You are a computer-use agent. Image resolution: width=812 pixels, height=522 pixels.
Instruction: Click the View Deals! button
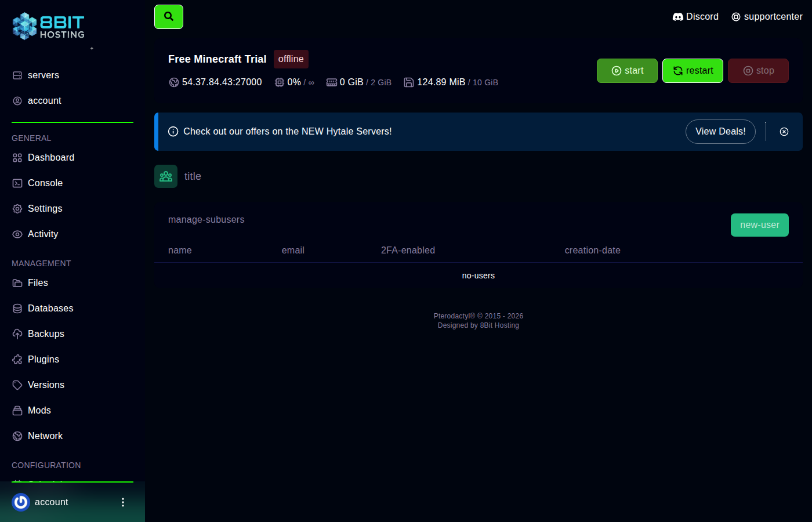[x=720, y=132]
